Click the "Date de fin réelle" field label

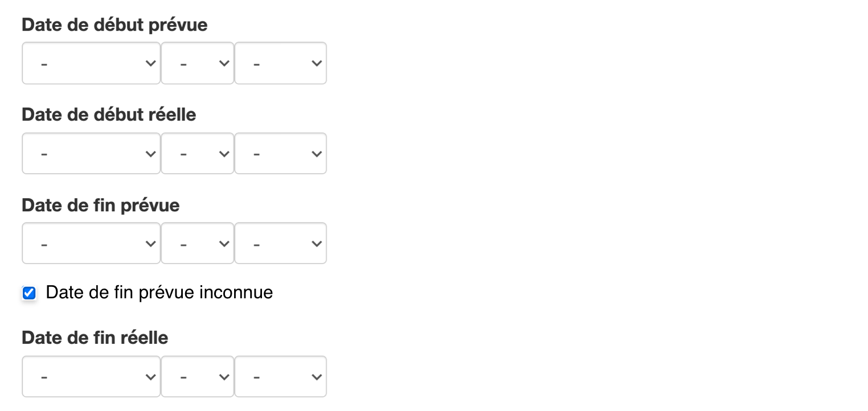[95, 338]
